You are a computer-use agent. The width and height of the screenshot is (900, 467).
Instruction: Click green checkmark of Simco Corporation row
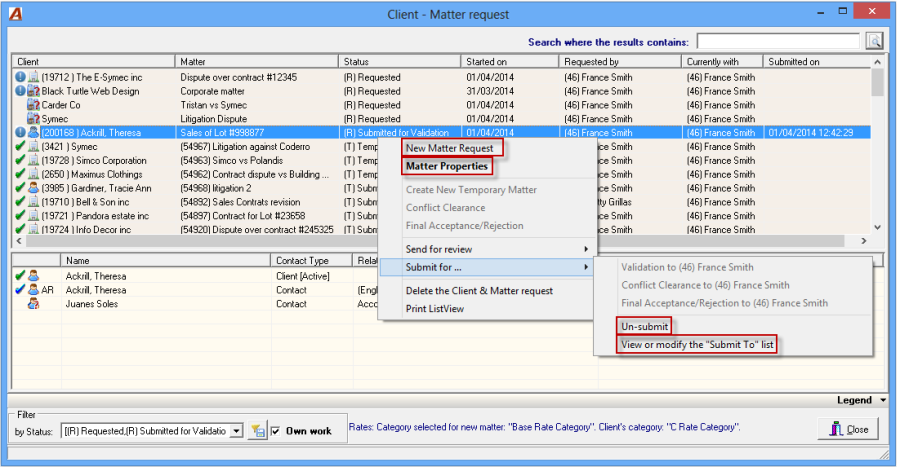click(x=20, y=160)
